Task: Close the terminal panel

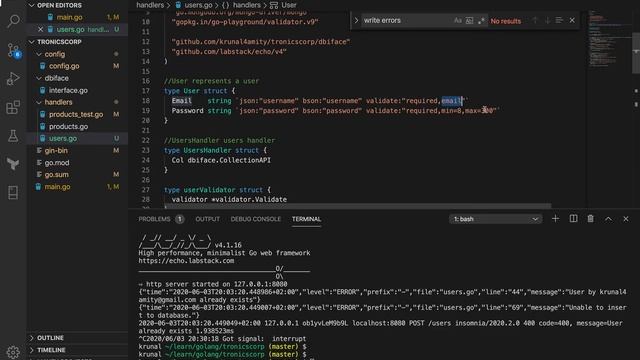Action: [626, 219]
